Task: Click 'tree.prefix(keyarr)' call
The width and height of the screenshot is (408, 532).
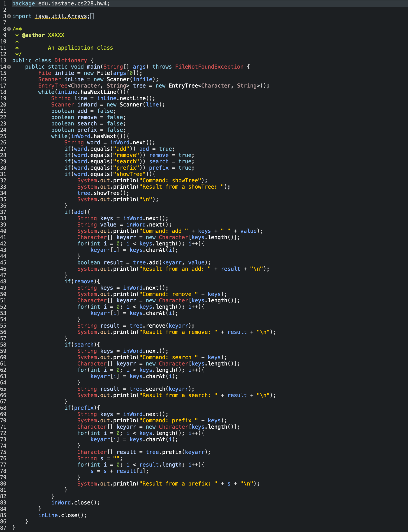Action: [176, 452]
